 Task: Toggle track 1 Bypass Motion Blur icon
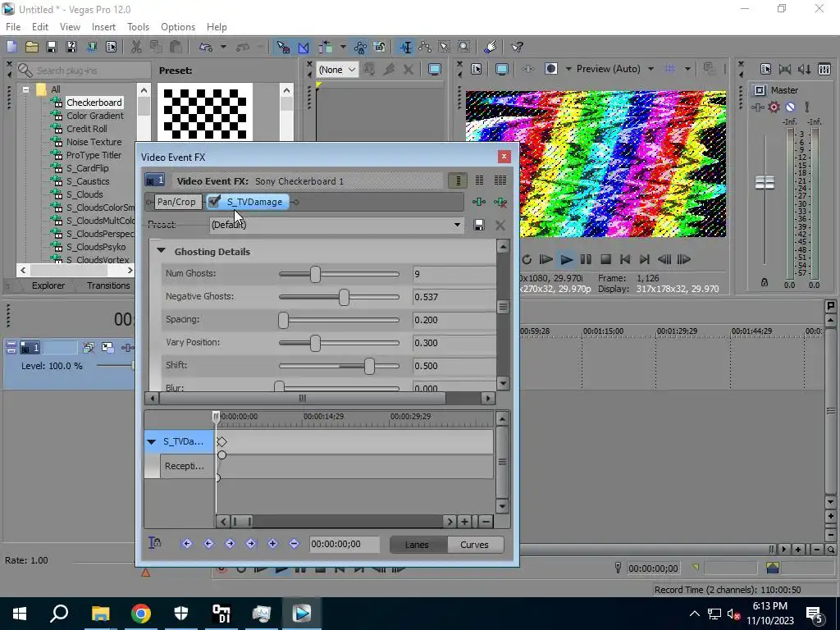point(89,348)
